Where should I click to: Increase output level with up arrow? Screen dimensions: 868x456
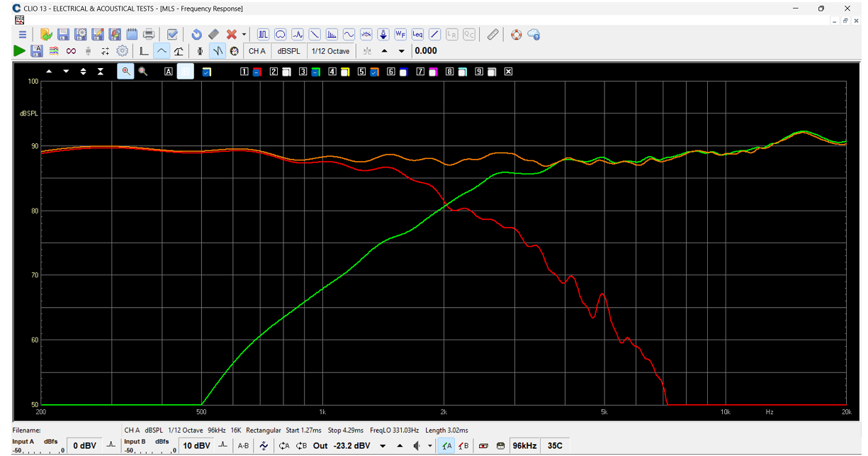click(400, 446)
